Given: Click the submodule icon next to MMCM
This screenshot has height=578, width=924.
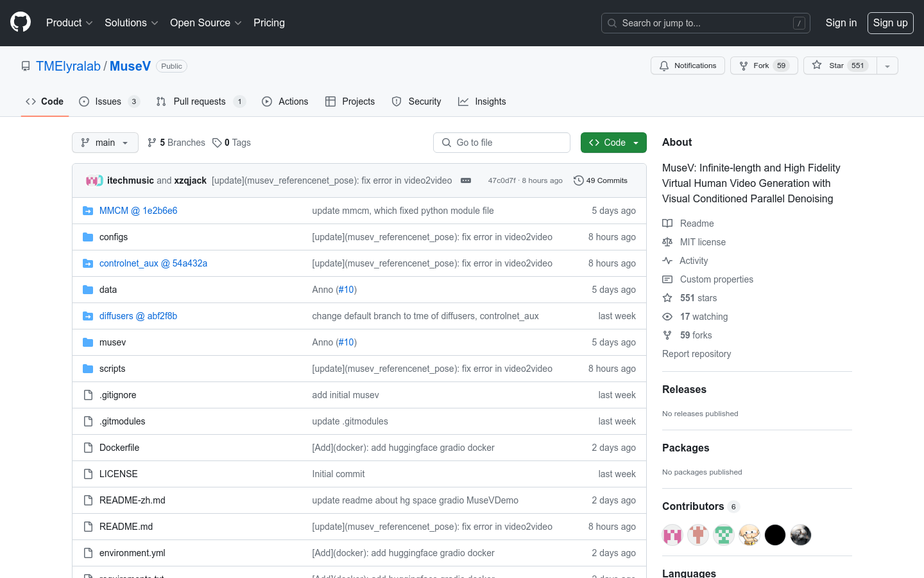Looking at the screenshot, I should click(87, 210).
